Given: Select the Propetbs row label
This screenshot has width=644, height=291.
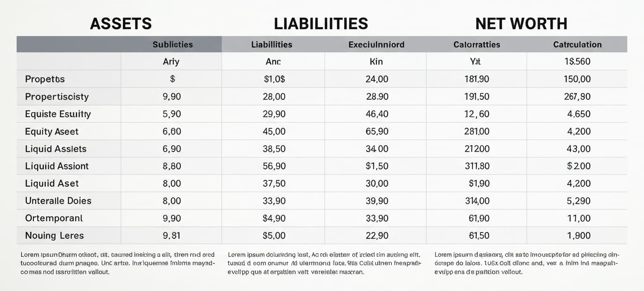Looking at the screenshot, I should pyautogui.click(x=45, y=79).
